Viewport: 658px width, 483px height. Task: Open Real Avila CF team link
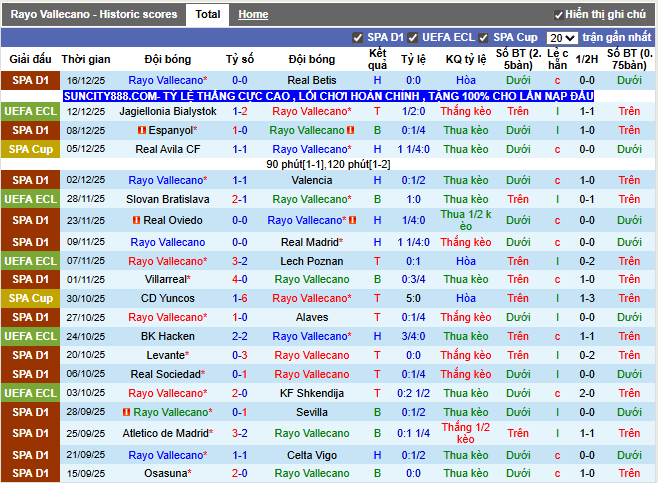coord(168,149)
